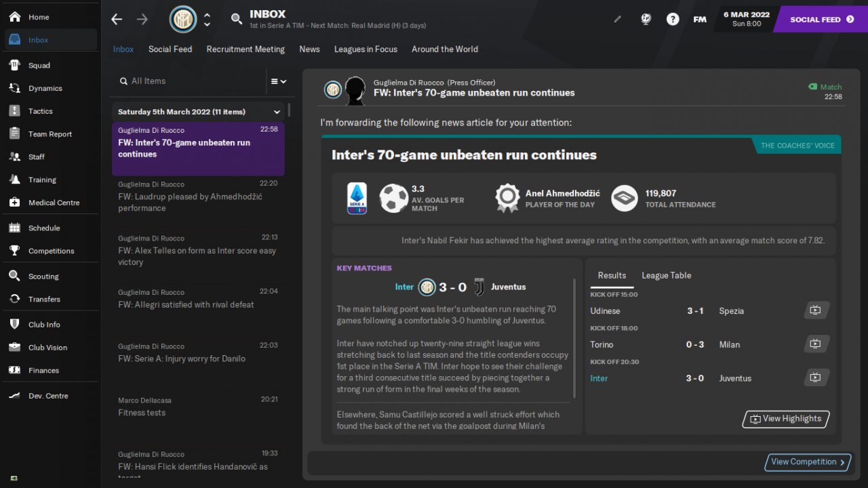Click the key matches text scrollbar
Viewport: 868px width, 488px height.
[574, 338]
